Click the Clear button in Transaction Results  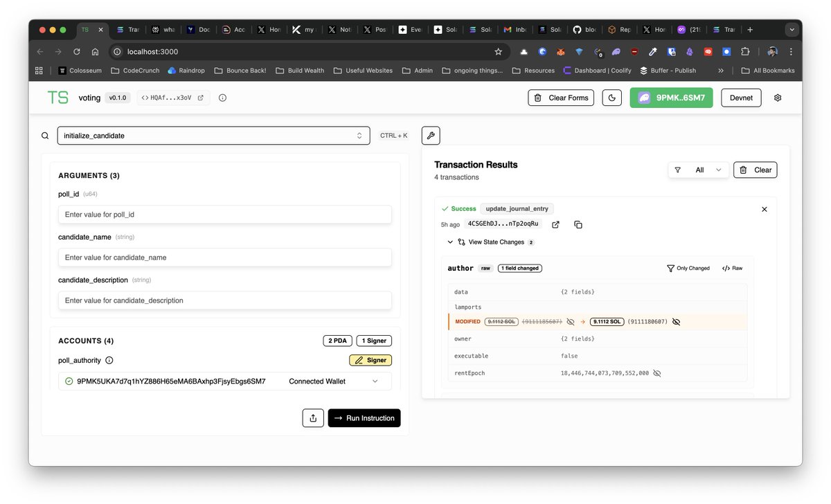(x=756, y=170)
